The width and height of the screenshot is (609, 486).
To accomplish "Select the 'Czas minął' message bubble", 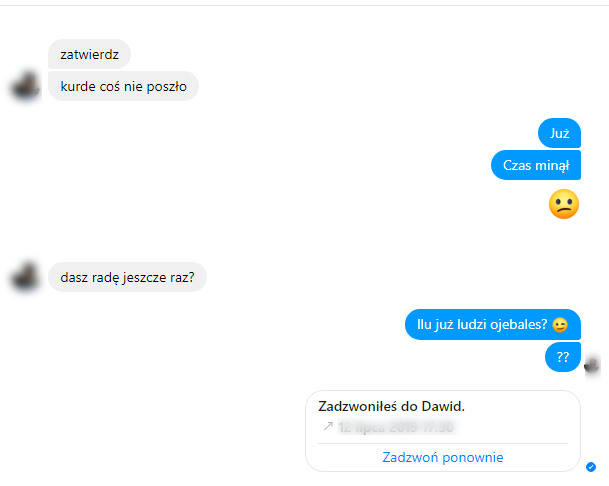I will click(536, 165).
